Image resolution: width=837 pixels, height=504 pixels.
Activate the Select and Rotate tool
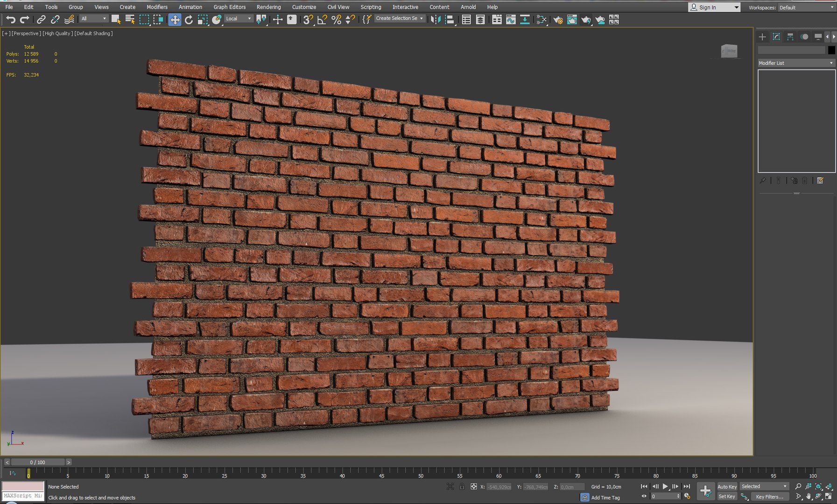(x=189, y=19)
